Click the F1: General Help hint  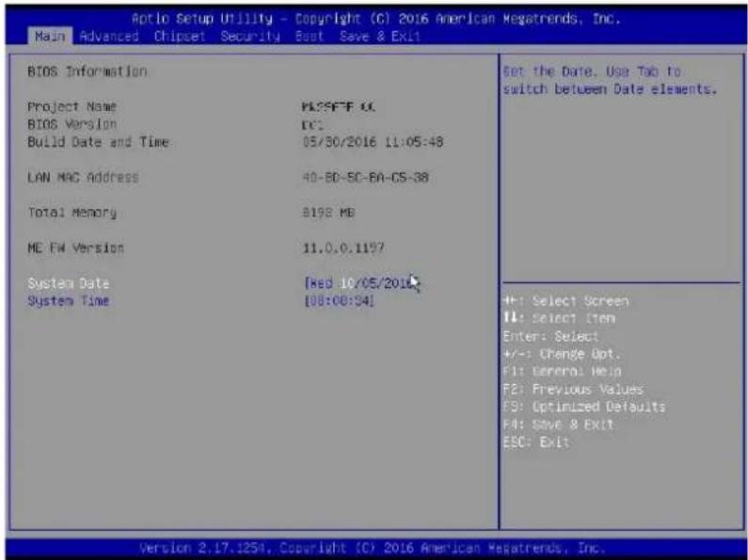[562, 371]
